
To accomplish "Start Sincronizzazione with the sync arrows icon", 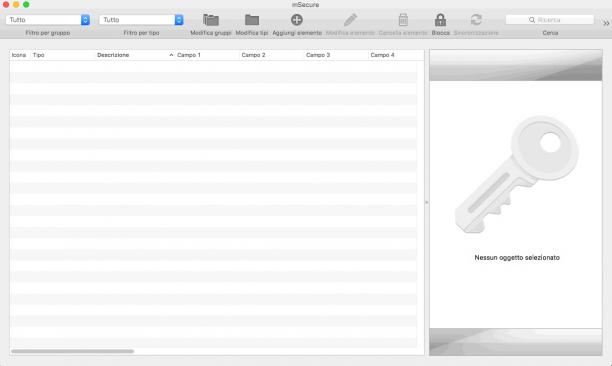I will click(476, 20).
